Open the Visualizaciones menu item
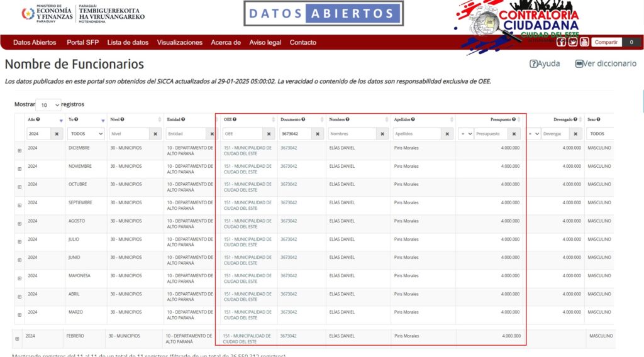This screenshot has width=644, height=357. pos(180,43)
